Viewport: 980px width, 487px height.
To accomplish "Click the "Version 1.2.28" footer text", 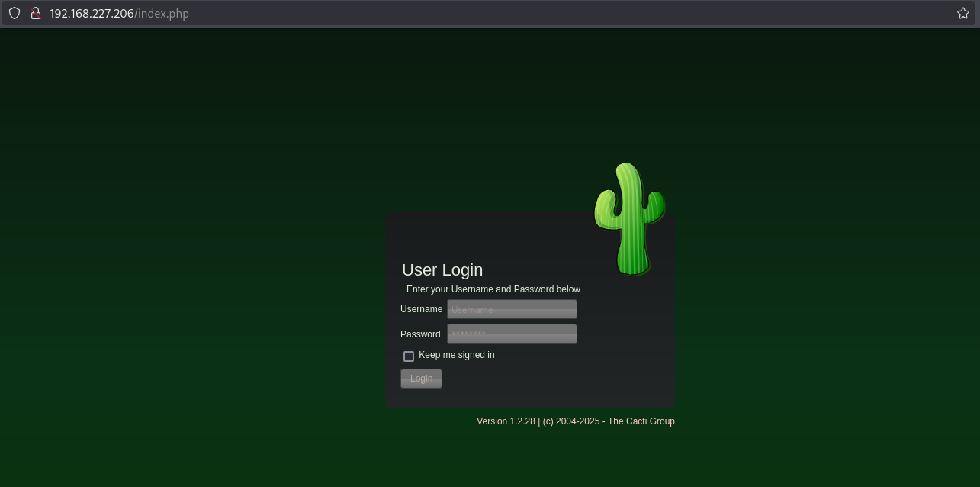I will point(506,421).
